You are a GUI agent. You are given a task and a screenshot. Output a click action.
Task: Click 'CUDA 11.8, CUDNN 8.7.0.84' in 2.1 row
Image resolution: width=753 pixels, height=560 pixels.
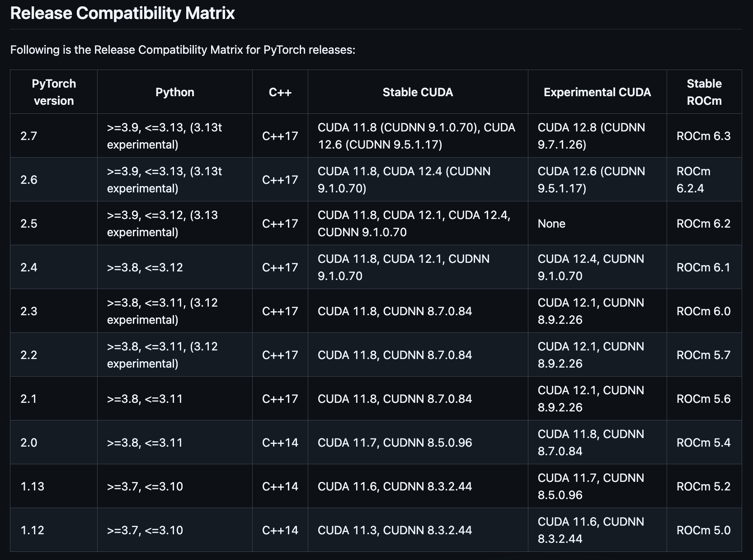pyautogui.click(x=418, y=399)
